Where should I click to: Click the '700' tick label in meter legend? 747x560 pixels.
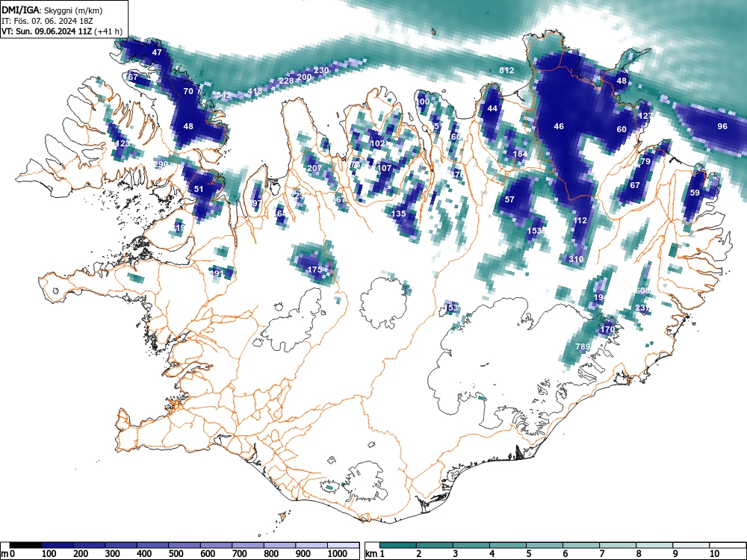240,553
